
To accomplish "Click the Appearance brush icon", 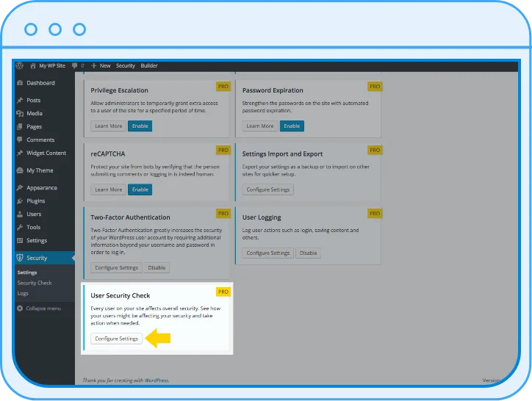I will coord(20,187).
